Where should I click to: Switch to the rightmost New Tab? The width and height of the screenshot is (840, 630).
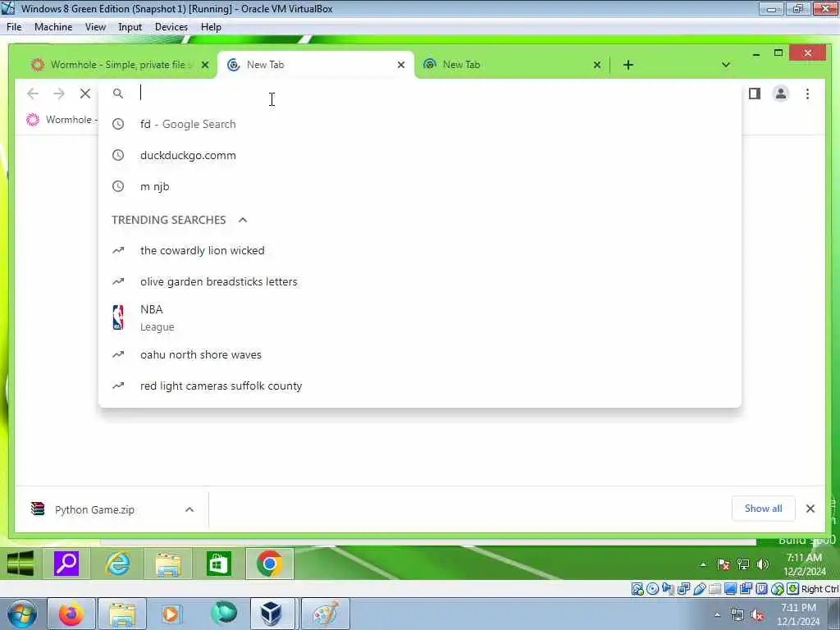point(512,65)
